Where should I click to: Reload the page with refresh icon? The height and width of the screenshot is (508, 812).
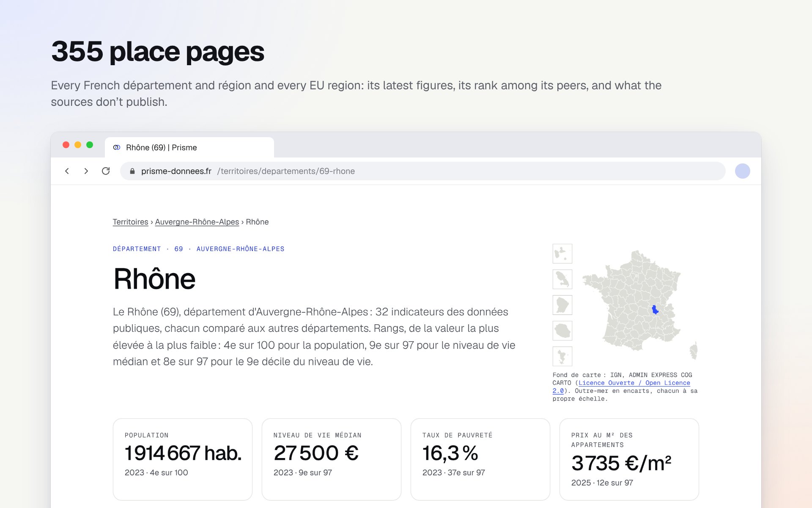pyautogui.click(x=106, y=171)
